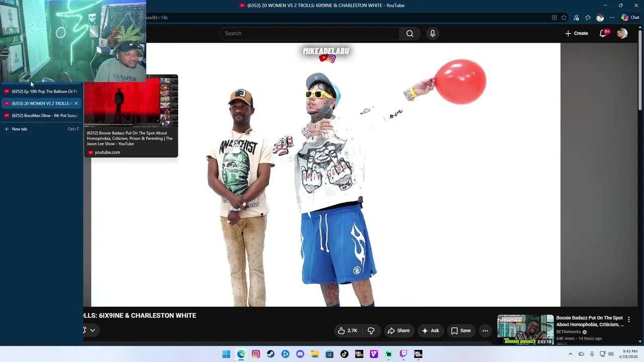Image resolution: width=644 pixels, height=362 pixels.
Task: Switch to Ep 100 Pop The Balloon tab
Action: tap(41, 92)
